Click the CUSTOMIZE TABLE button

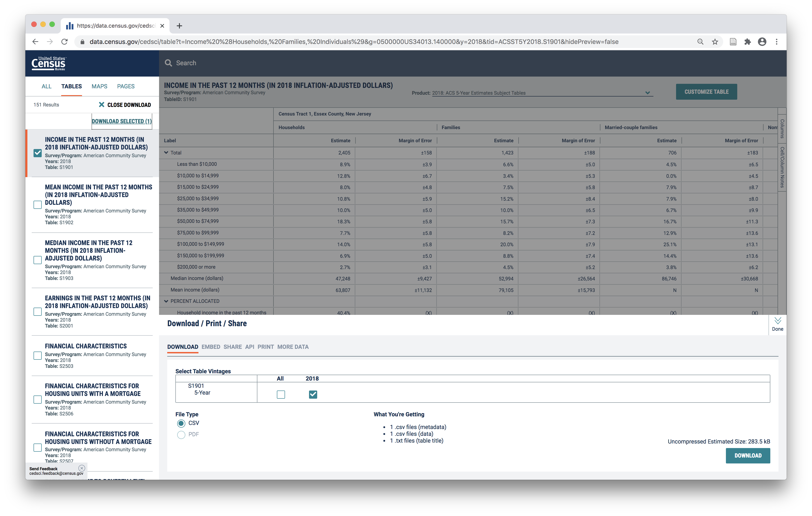[x=706, y=92]
